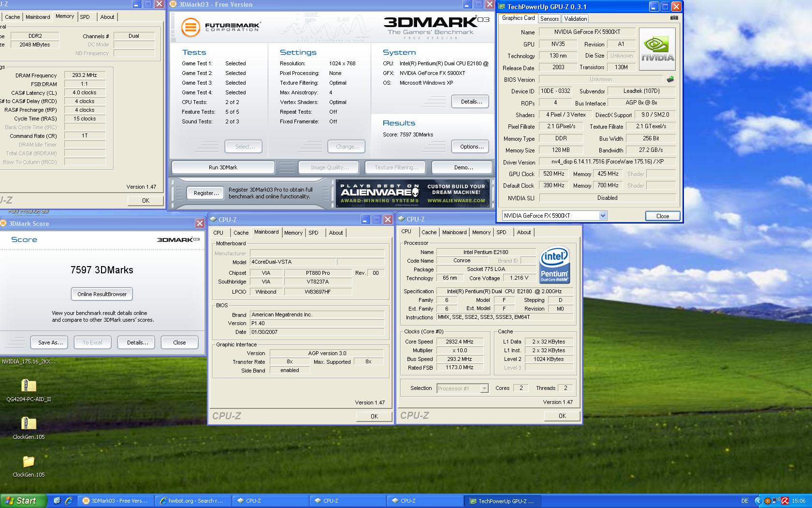Click the Alienware advertisement banner

click(x=413, y=194)
